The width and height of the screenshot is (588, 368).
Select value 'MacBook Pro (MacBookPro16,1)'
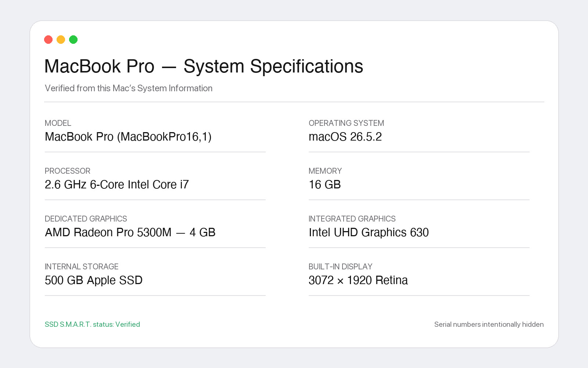pyautogui.click(x=128, y=137)
